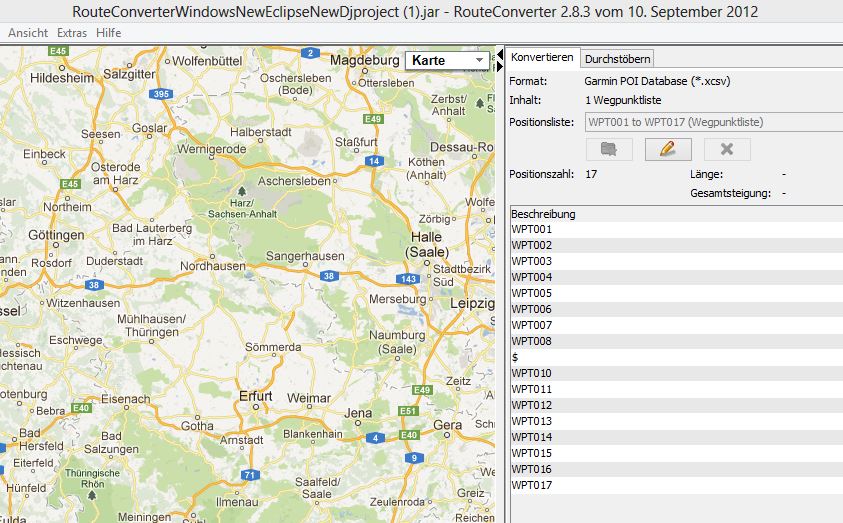Expand map pane with right divider arrow

[499, 67]
